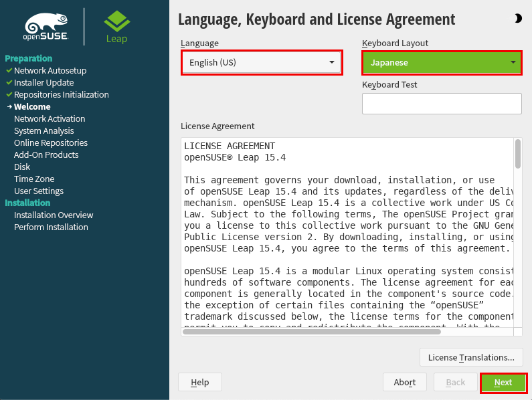The image size is (532, 400).
Task: Click the Back button
Action: click(x=455, y=383)
